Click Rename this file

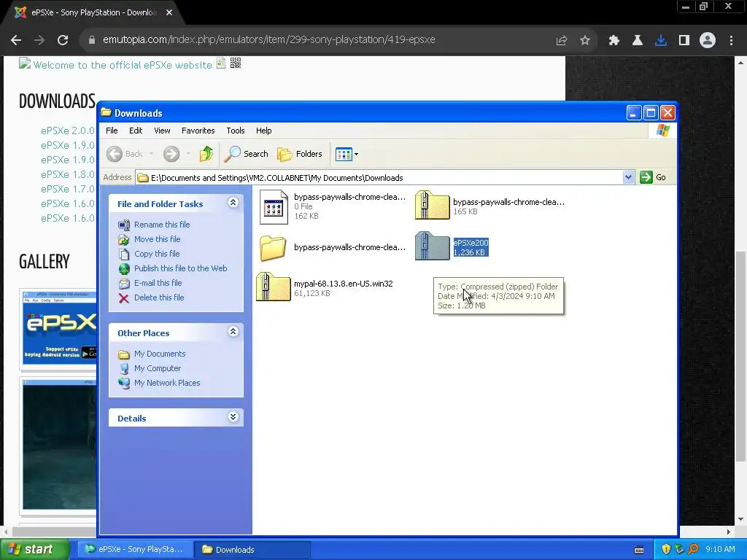pyautogui.click(x=162, y=225)
